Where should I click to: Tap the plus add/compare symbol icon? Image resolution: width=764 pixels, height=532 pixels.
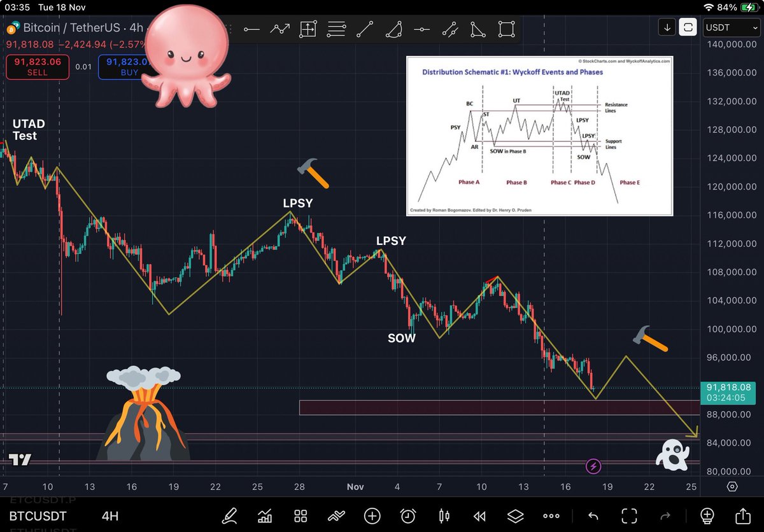tap(372, 515)
